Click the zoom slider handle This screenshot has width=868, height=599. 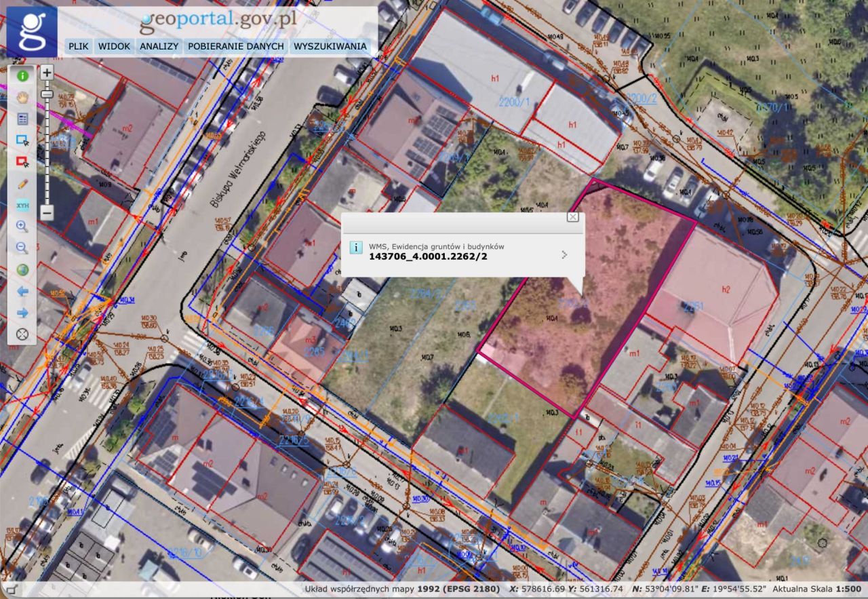pyautogui.click(x=46, y=94)
